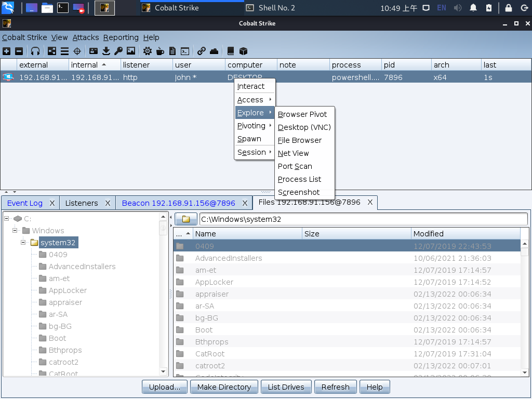This screenshot has height=399, width=532.
Task: Click the cloud icon in toolbar
Action: click(x=214, y=51)
